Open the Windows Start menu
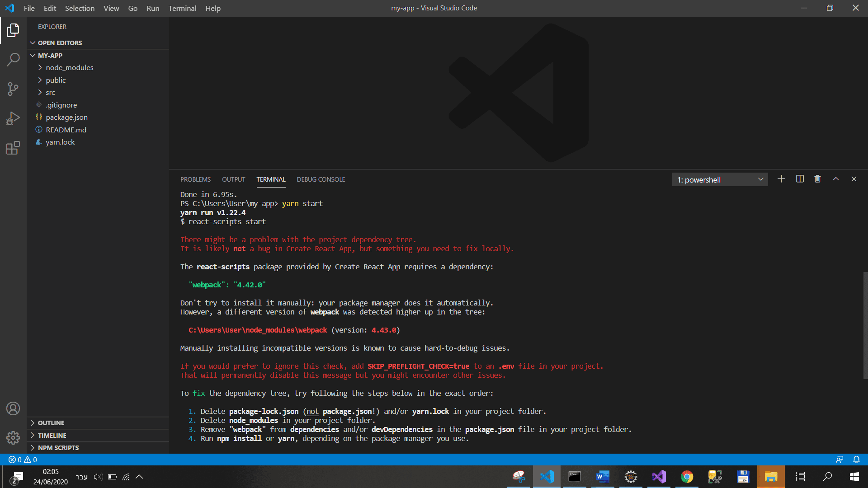The image size is (868, 488). 854,477
